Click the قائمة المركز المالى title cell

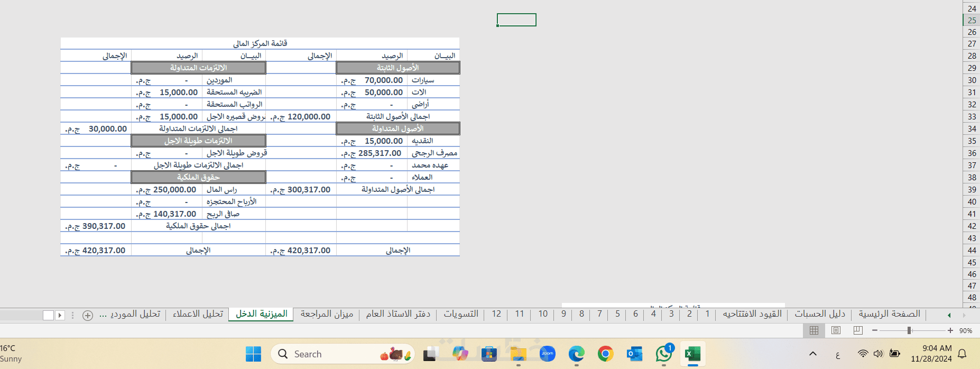pyautogui.click(x=260, y=43)
